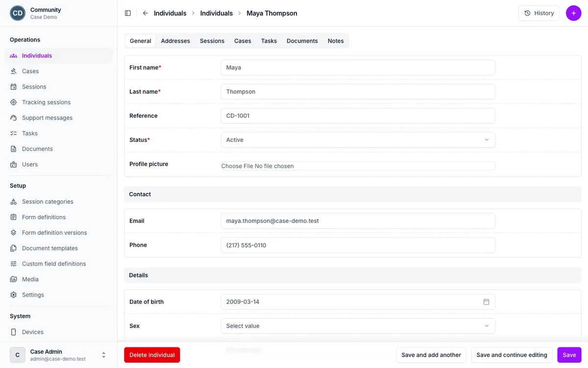Click the CD Community logo avatar
The height and width of the screenshot is (368, 588).
click(18, 13)
